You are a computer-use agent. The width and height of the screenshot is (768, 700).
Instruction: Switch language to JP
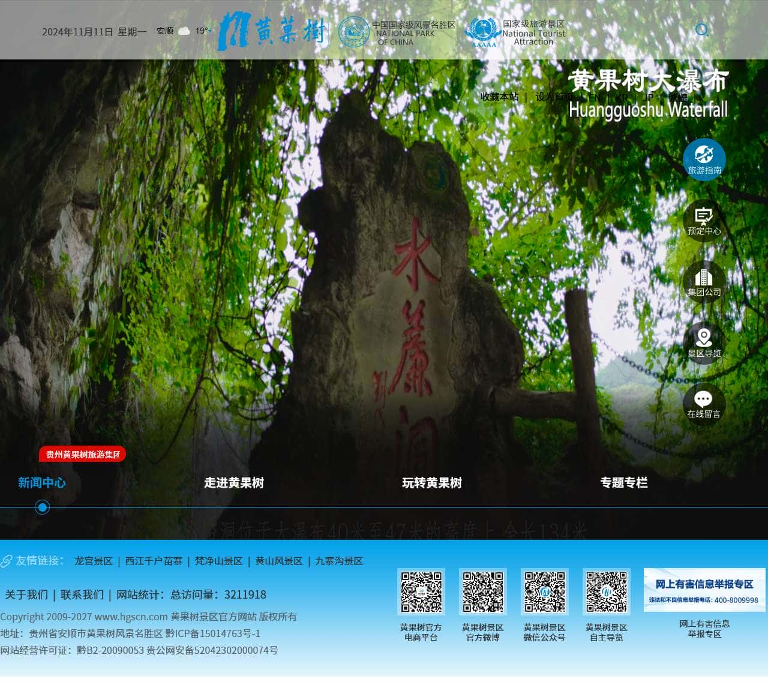(x=648, y=97)
